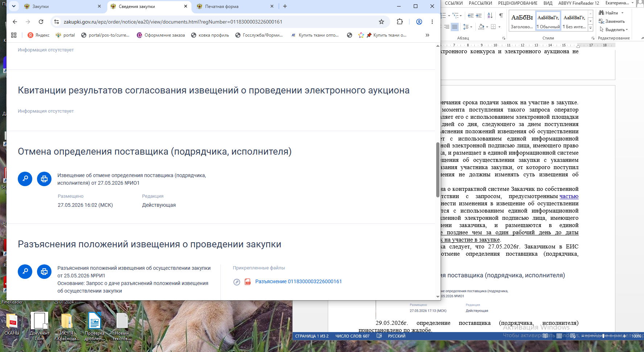Open the Документ Libre desktop file
This screenshot has height=352, width=644.
(40, 327)
